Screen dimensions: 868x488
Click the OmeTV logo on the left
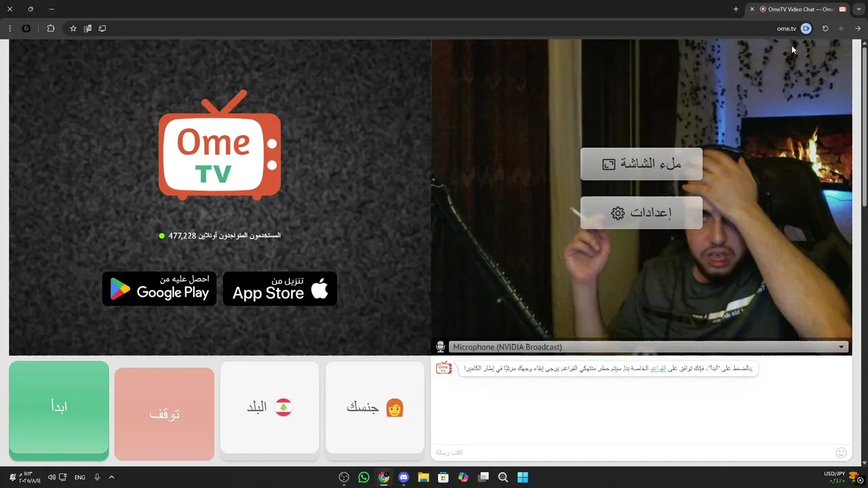[x=220, y=145]
